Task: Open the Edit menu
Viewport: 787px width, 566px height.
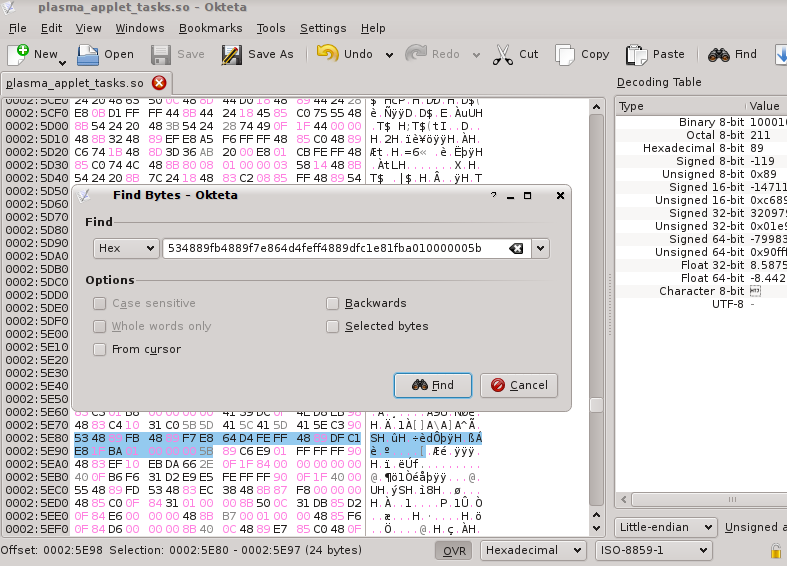Action: (51, 28)
